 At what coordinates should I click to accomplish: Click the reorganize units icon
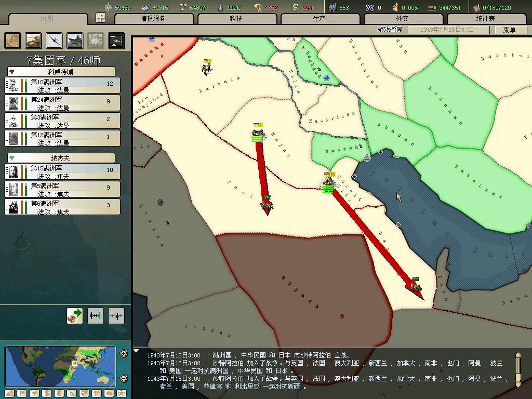pyautogui.click(x=96, y=315)
